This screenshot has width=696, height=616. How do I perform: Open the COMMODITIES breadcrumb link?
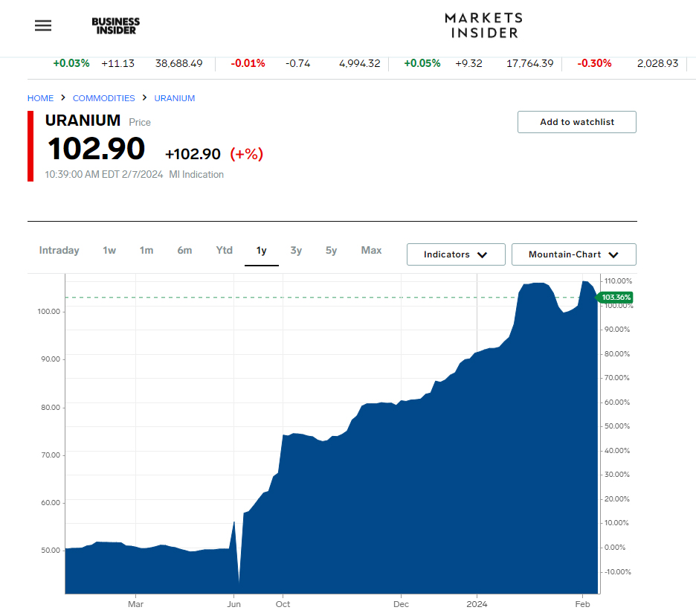click(103, 97)
